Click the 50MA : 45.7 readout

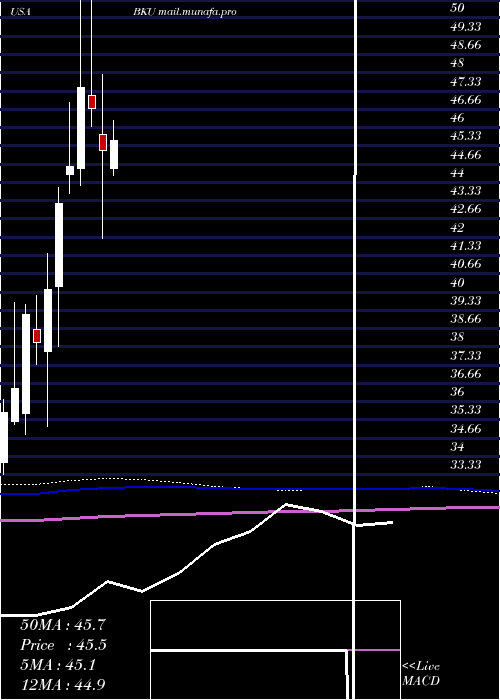tap(63, 625)
